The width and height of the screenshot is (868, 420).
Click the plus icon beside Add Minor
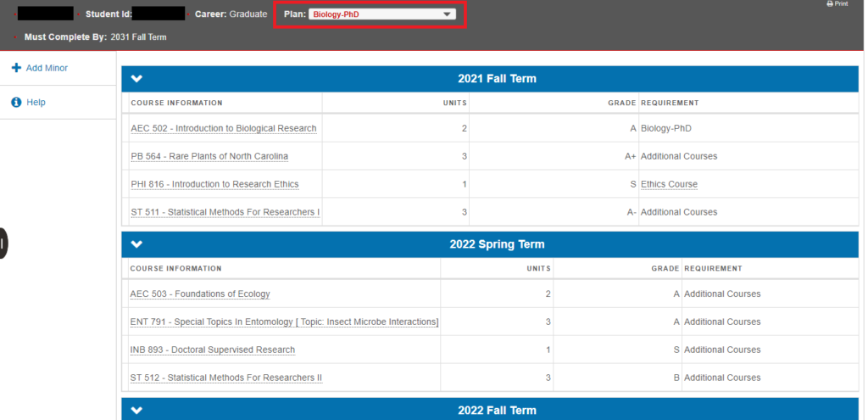[16, 68]
